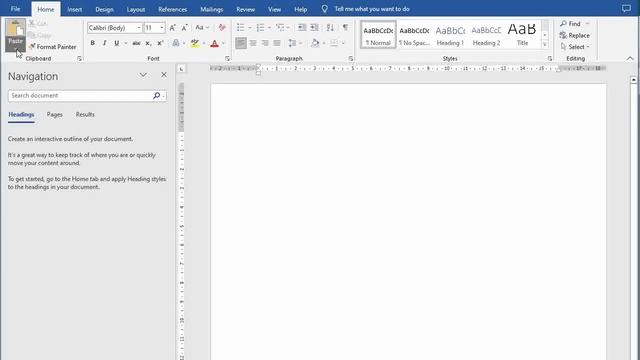Switch to Design tab
Screen dimensions: 640x360
[104, 9]
